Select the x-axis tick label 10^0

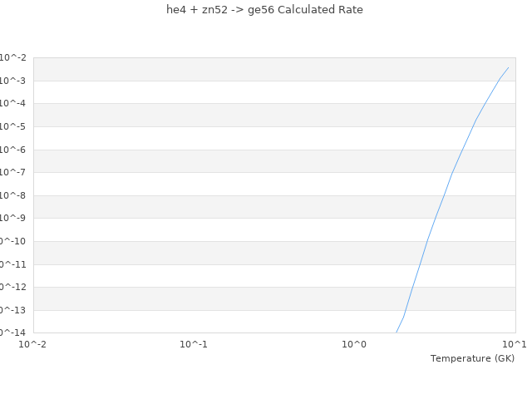pos(354,343)
